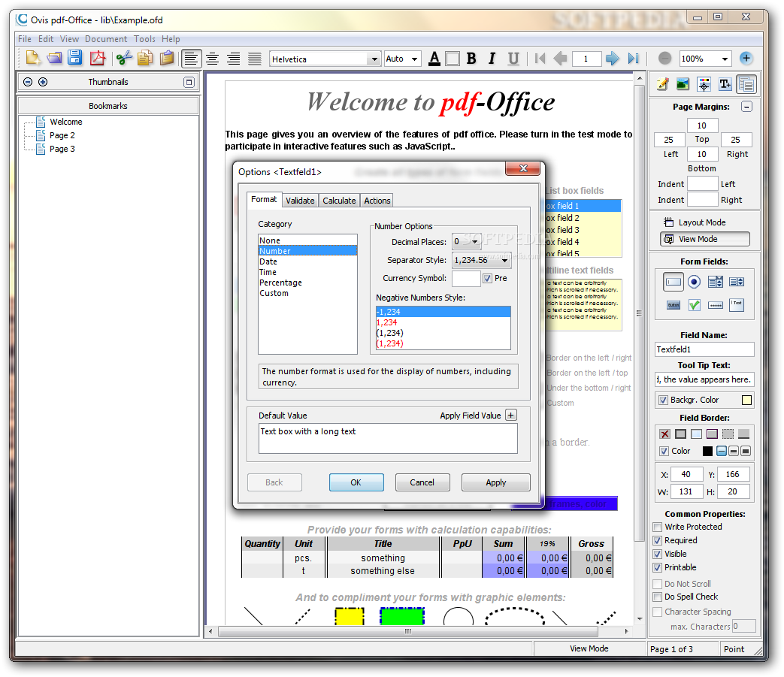Open the Tools menu
Viewport: 784px width, 677px height.
[x=144, y=39]
